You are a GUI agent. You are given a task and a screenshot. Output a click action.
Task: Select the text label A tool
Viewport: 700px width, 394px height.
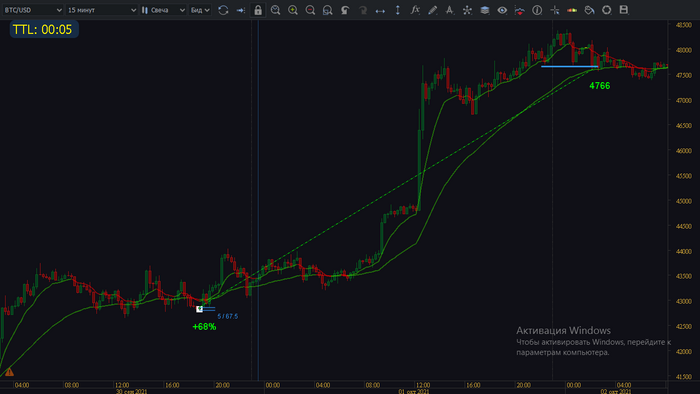(450, 10)
